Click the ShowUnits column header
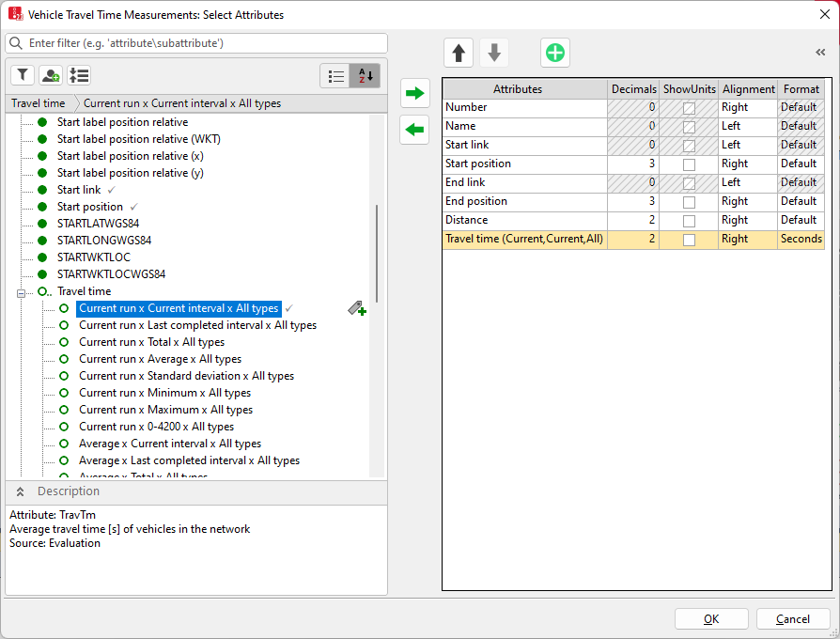Viewport: 840px width, 639px height. [x=689, y=89]
